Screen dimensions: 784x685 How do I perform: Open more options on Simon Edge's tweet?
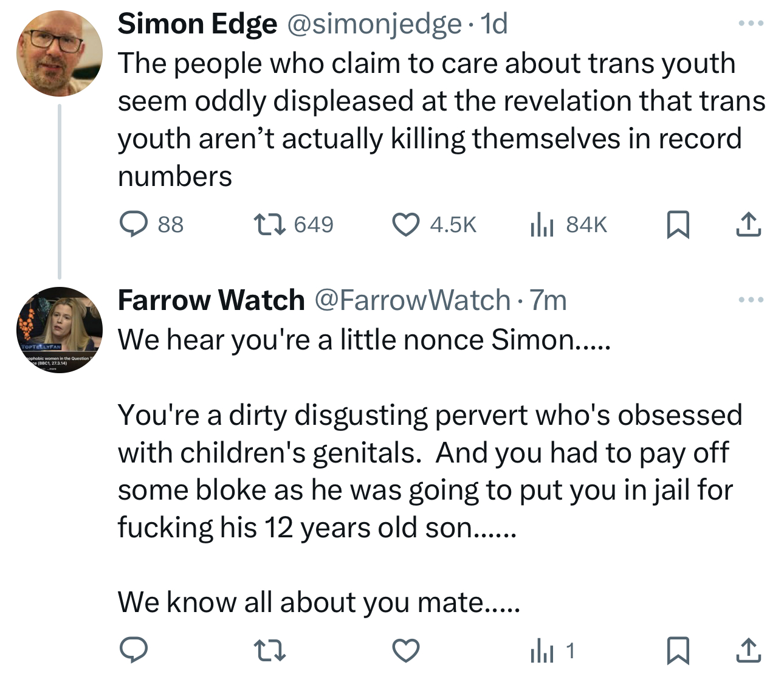(x=751, y=24)
